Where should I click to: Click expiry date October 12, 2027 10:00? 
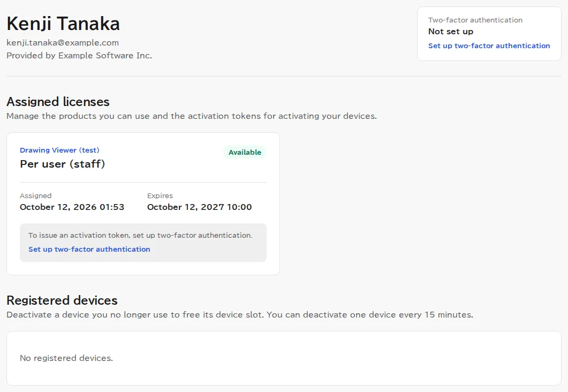point(199,207)
